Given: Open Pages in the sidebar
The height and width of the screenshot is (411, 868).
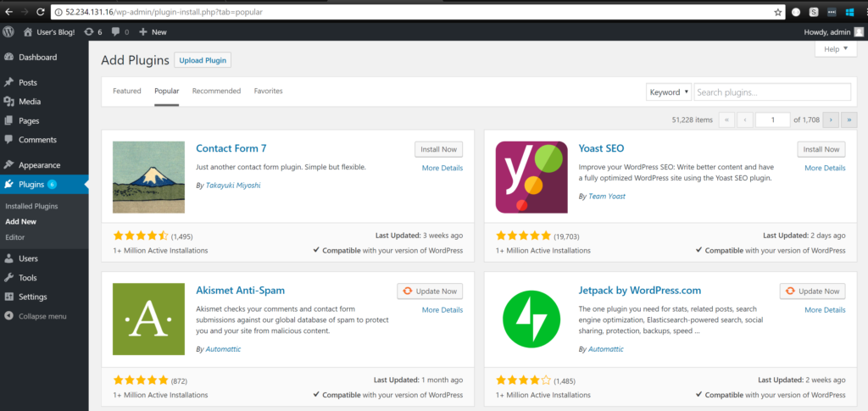Looking at the screenshot, I should (29, 120).
